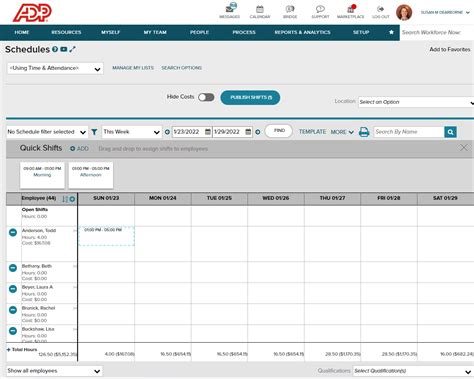The width and height of the screenshot is (474, 379).
Task: Open the My Team menu
Action: [x=155, y=32]
